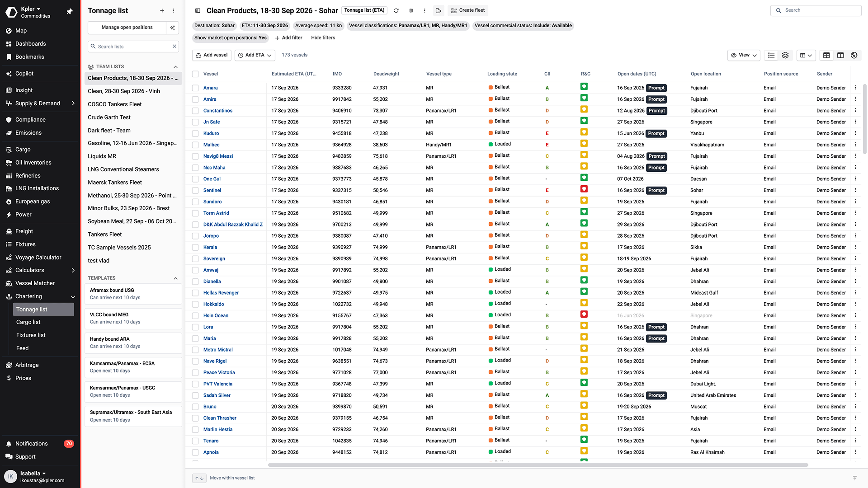
Task: Clear the Search lists field with X
Action: [174, 47]
